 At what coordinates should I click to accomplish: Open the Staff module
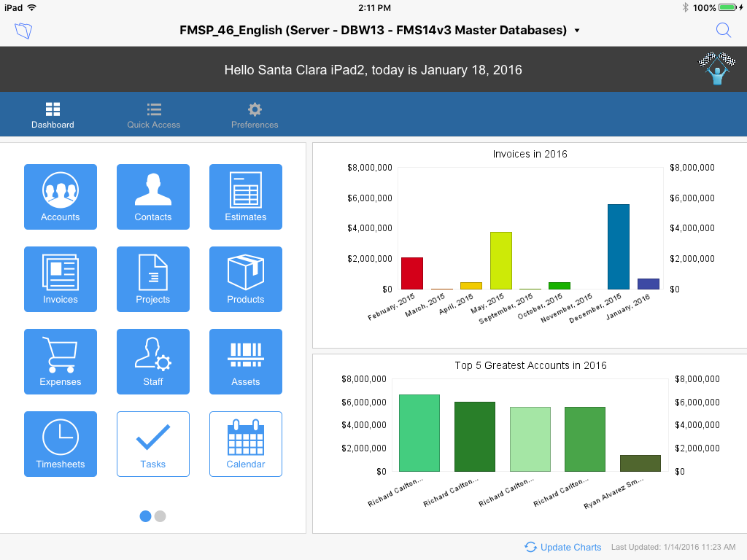(153, 362)
